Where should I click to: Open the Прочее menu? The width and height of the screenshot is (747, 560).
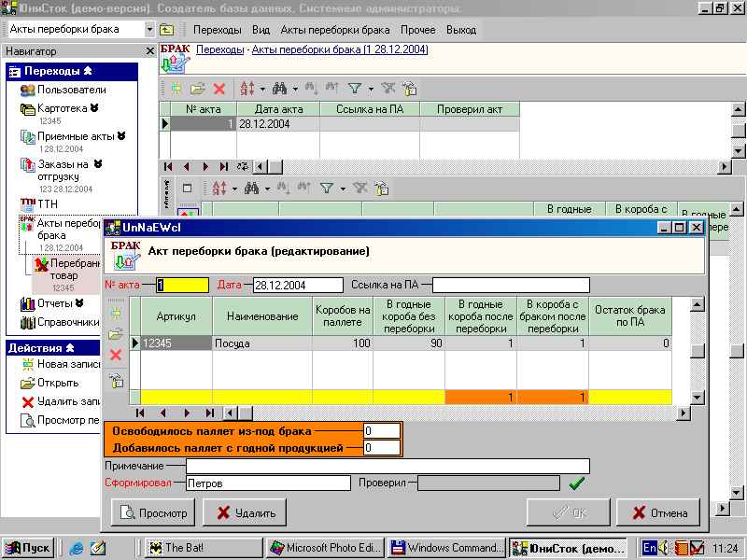pyautogui.click(x=417, y=30)
